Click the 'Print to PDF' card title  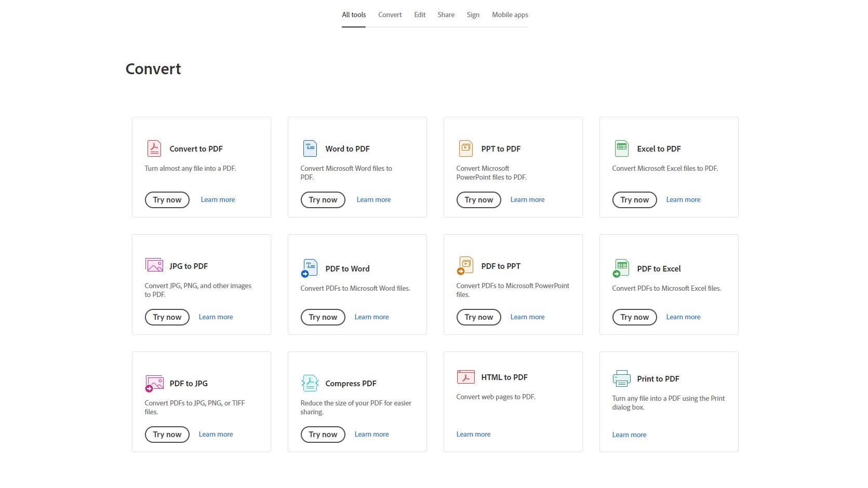[x=658, y=378]
